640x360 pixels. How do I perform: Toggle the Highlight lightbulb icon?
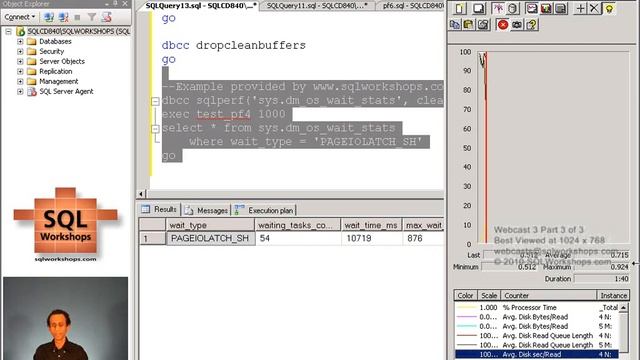pyautogui.click(x=609, y=9)
